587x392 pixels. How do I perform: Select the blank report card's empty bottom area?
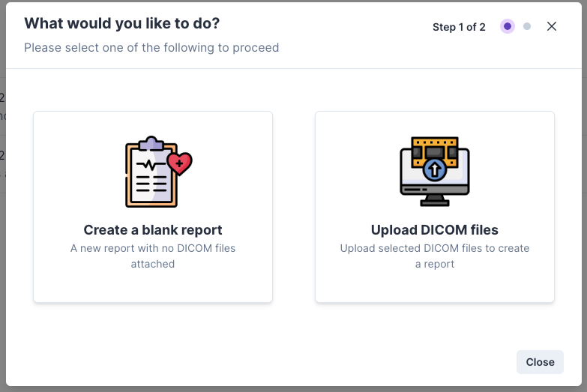153,286
